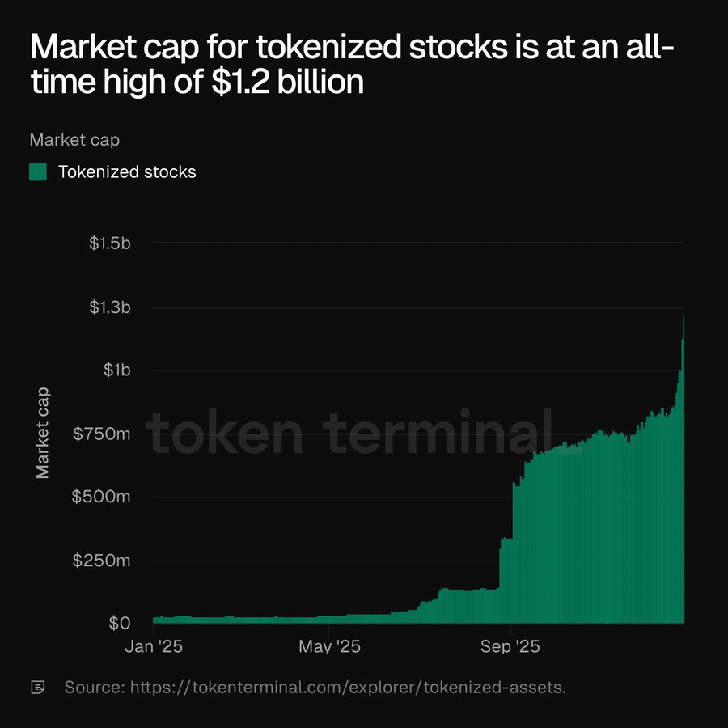The width and height of the screenshot is (728, 728).
Task: Select the Sep '25 x-axis label
Action: 510,647
